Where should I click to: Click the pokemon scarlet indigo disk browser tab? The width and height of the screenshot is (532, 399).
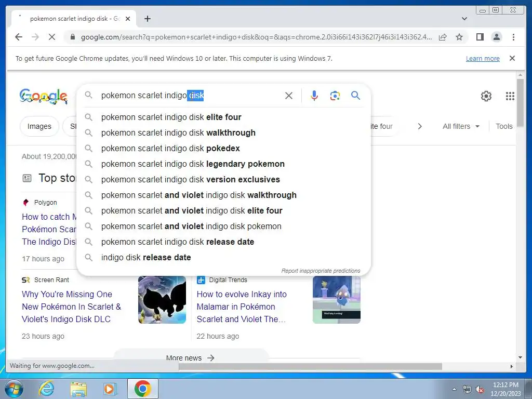coord(74,19)
